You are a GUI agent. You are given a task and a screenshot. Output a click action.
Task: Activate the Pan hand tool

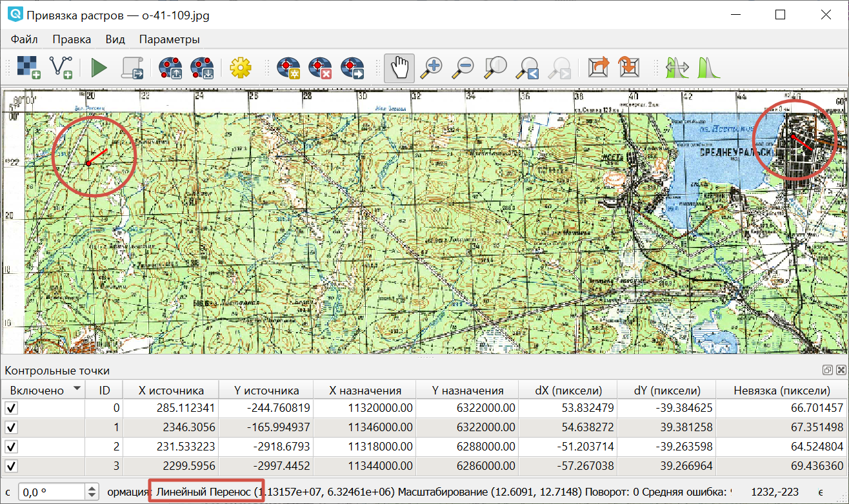pyautogui.click(x=399, y=68)
